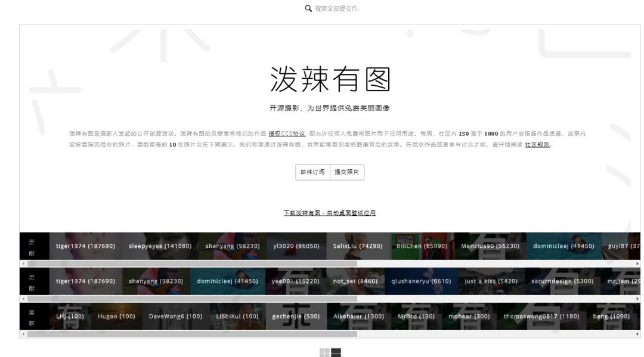This screenshot has width=644, height=357.
Task: Click the 贡献 contributors label
Action: 33,245
